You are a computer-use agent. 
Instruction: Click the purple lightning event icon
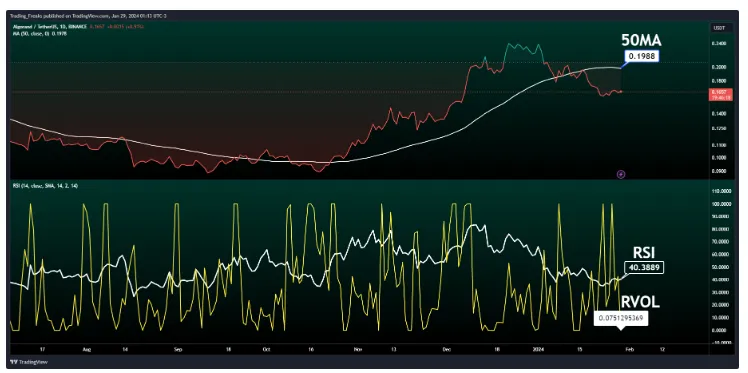[621, 175]
